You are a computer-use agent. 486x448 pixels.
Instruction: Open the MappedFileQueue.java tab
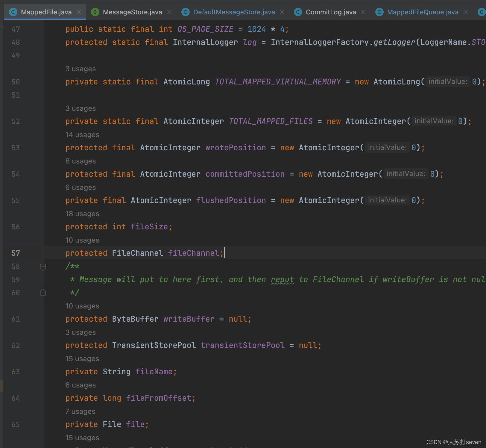(423, 12)
